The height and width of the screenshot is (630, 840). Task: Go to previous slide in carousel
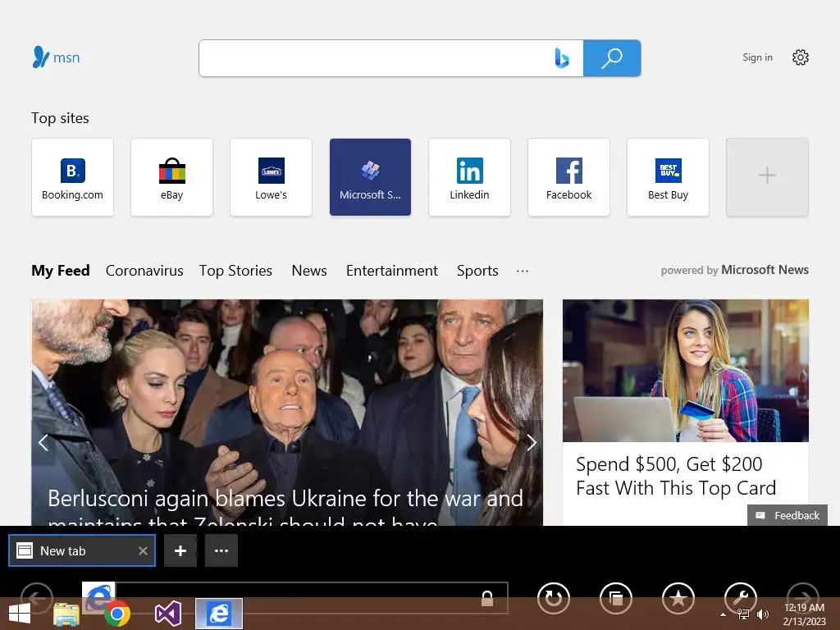pos(43,442)
